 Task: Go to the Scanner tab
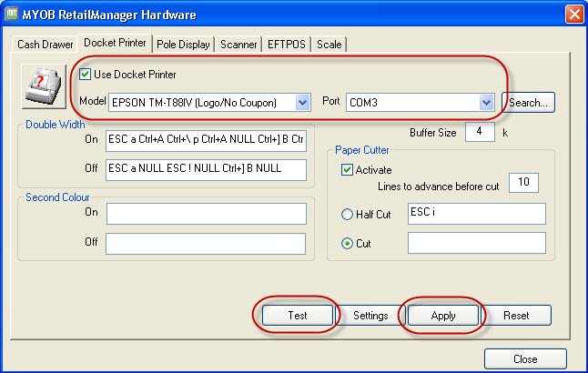(238, 44)
